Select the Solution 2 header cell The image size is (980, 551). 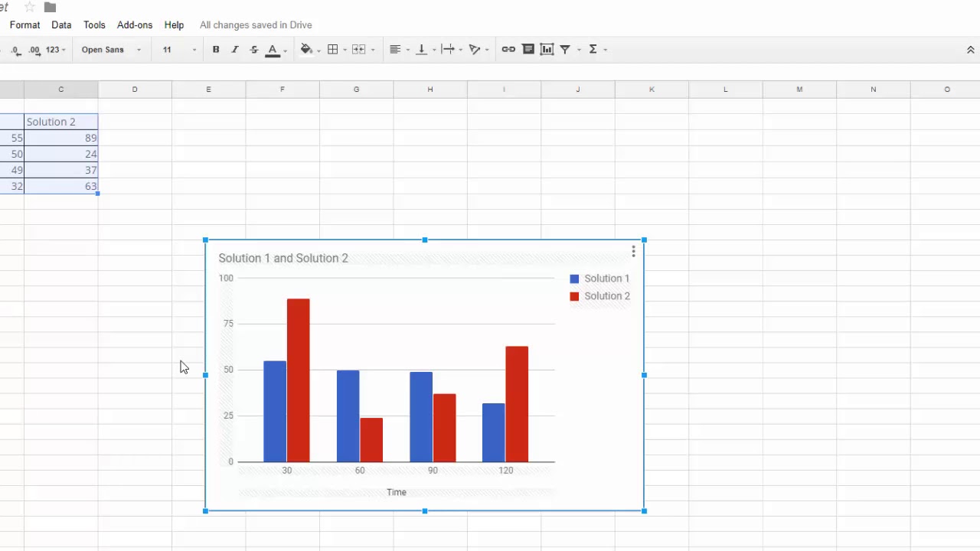[61, 122]
